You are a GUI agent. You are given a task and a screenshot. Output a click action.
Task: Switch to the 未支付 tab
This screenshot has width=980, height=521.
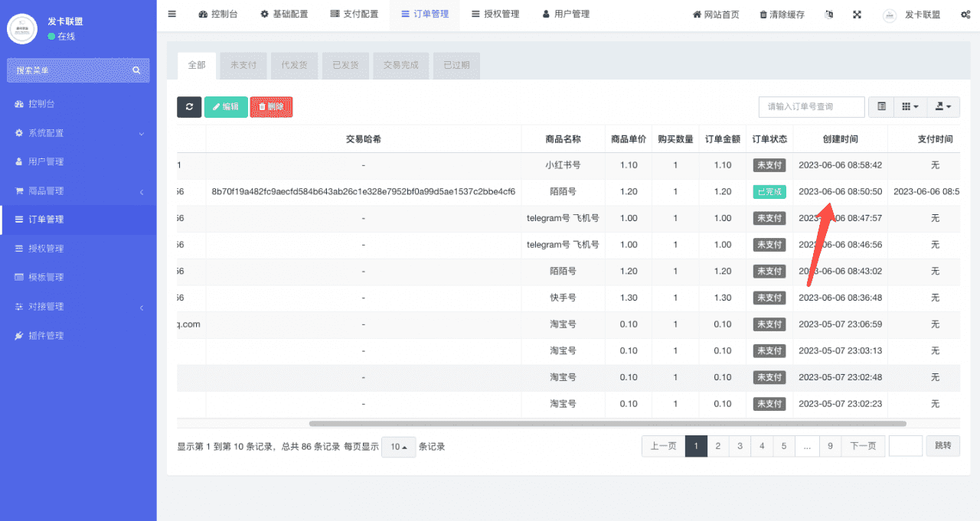[x=243, y=65]
